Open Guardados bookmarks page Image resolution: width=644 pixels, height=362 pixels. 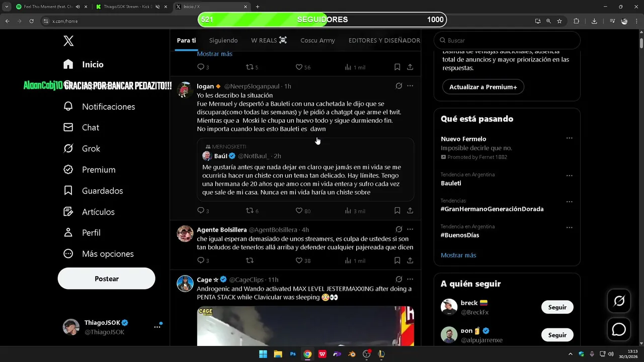point(93,191)
